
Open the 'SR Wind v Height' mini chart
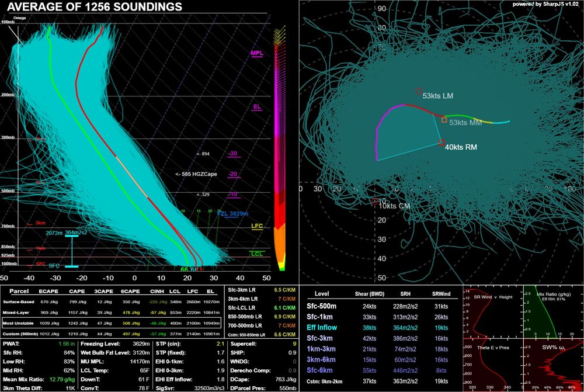[x=492, y=311]
